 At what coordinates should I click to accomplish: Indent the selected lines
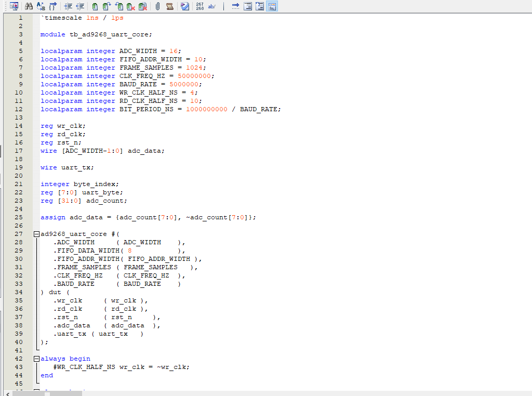(x=68, y=6)
